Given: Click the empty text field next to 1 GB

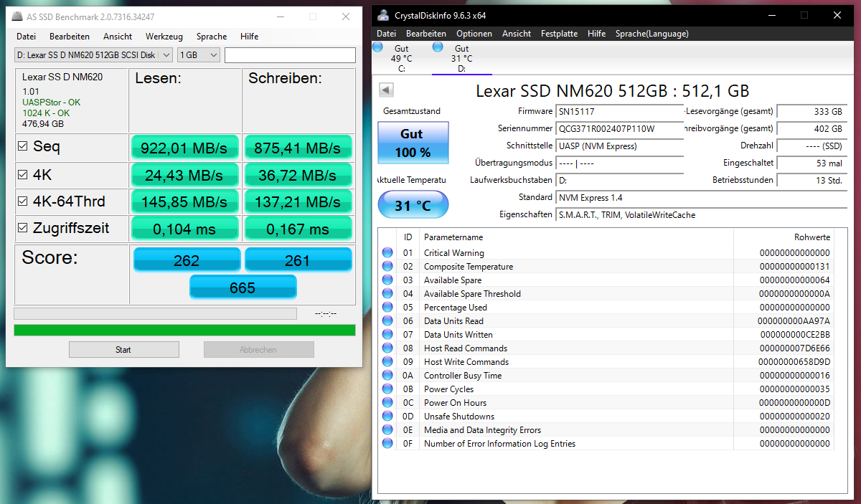Looking at the screenshot, I should [290, 55].
